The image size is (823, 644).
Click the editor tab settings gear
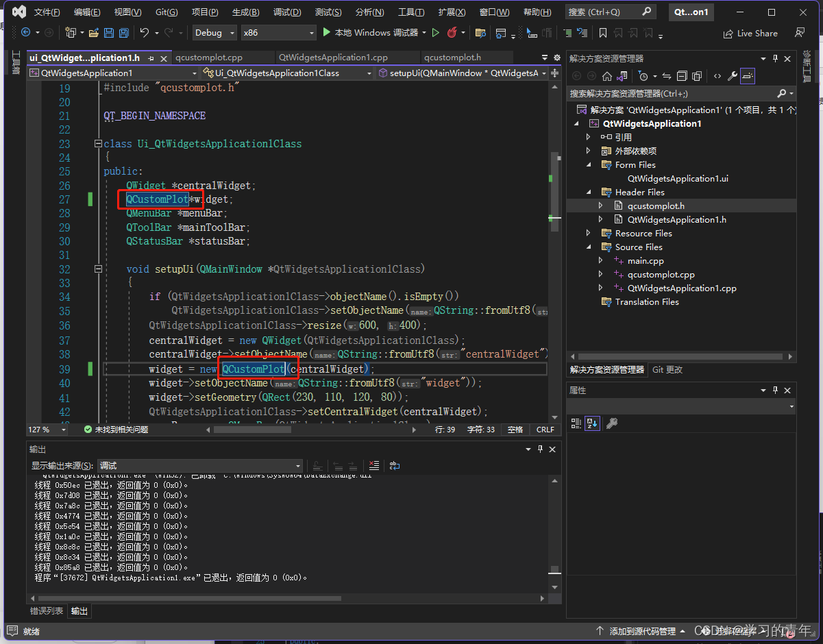coord(556,58)
